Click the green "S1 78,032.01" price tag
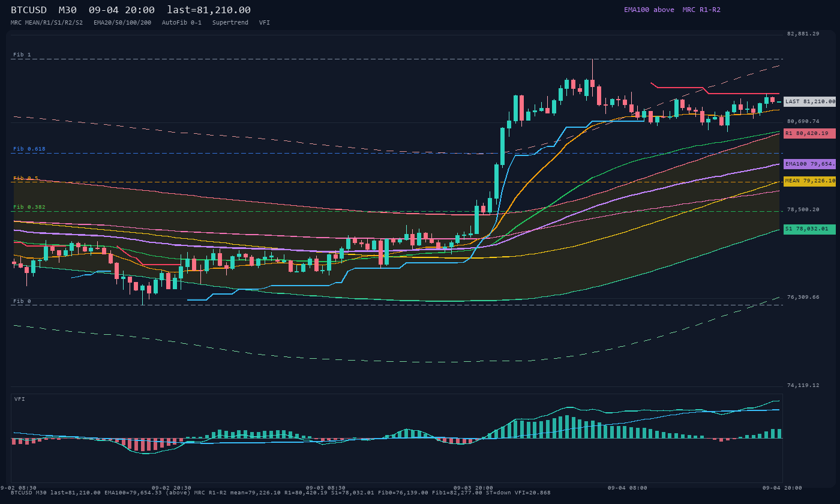Viewport: 840px width, 504px height. click(809, 229)
